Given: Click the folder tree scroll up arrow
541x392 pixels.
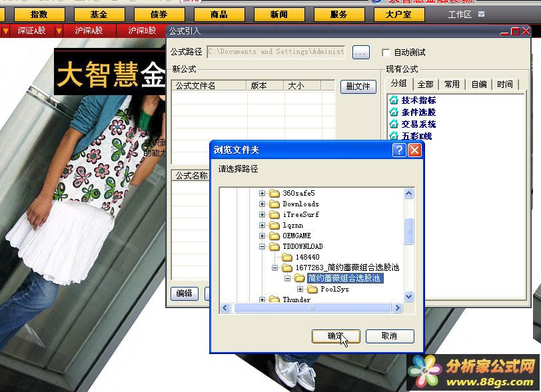Looking at the screenshot, I should click(x=409, y=194).
